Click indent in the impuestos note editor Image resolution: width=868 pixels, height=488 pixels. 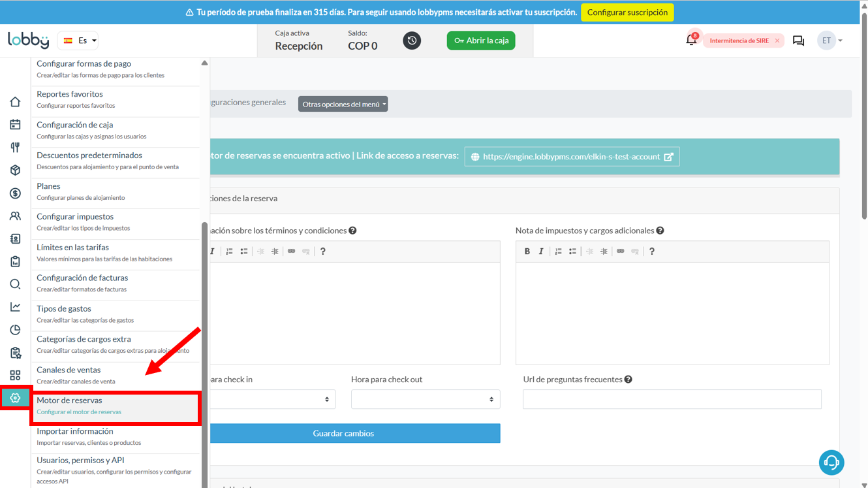coord(604,252)
